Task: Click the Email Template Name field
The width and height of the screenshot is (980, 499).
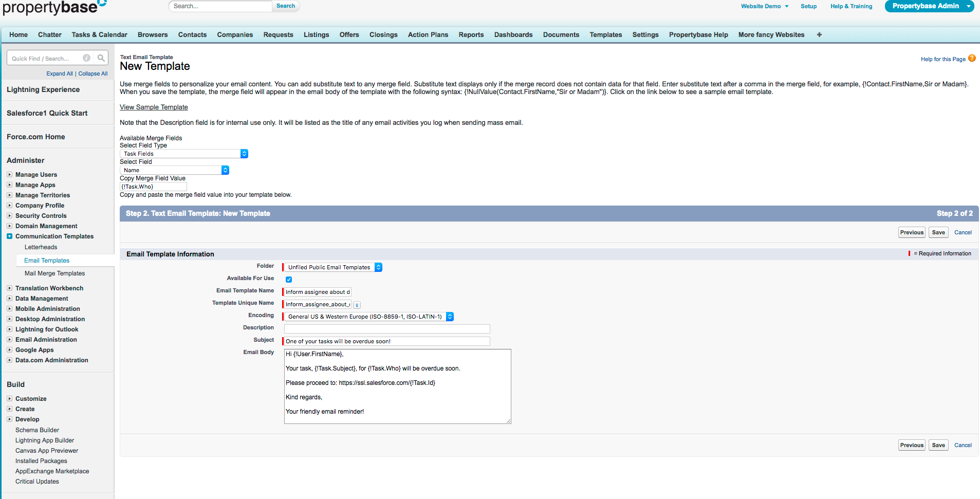Action: click(318, 292)
